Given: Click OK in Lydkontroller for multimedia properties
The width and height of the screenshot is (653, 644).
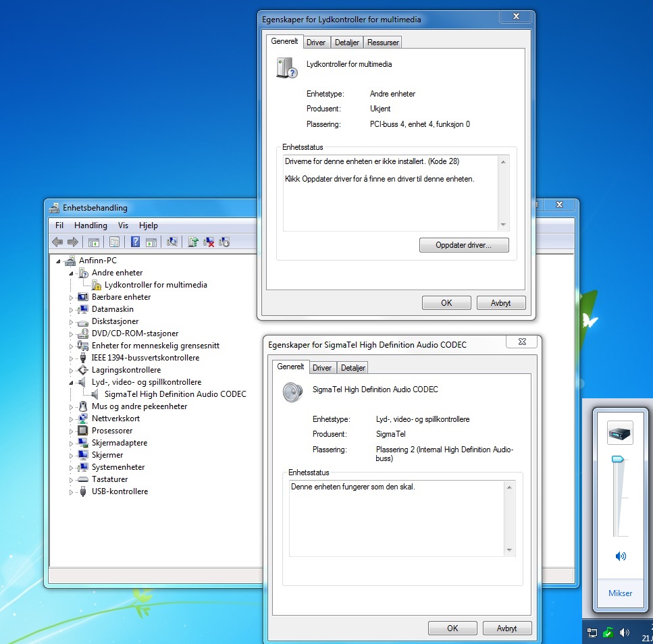Looking at the screenshot, I should point(446,303).
